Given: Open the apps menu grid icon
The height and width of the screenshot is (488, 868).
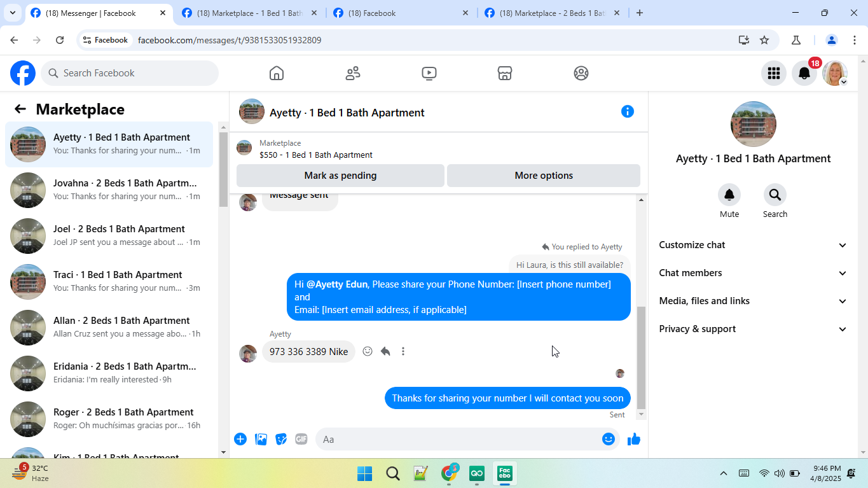Looking at the screenshot, I should pyautogui.click(x=774, y=73).
